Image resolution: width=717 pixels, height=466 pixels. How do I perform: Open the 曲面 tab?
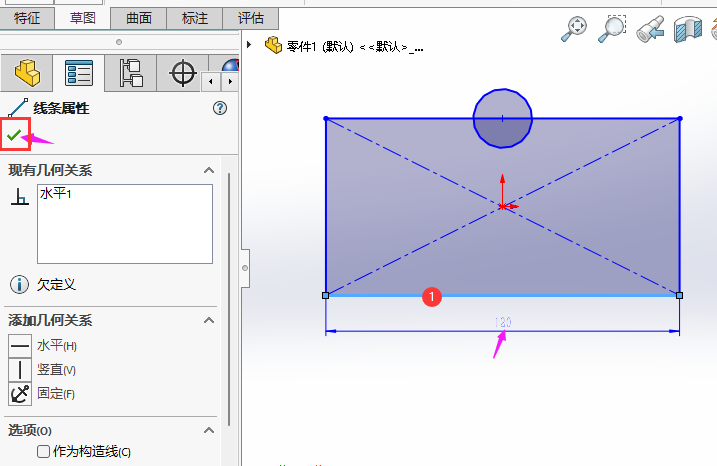(x=139, y=18)
